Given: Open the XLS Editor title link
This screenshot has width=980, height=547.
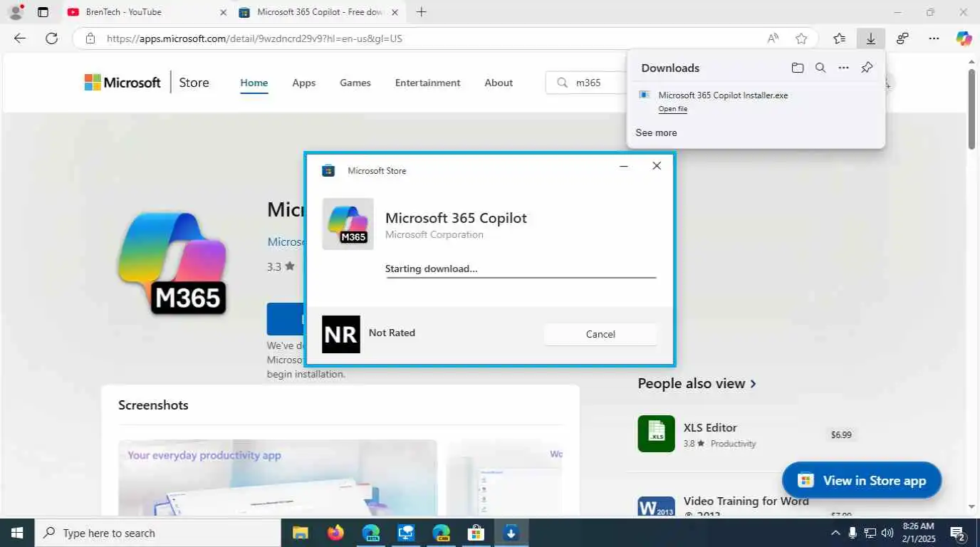Looking at the screenshot, I should coord(710,427).
